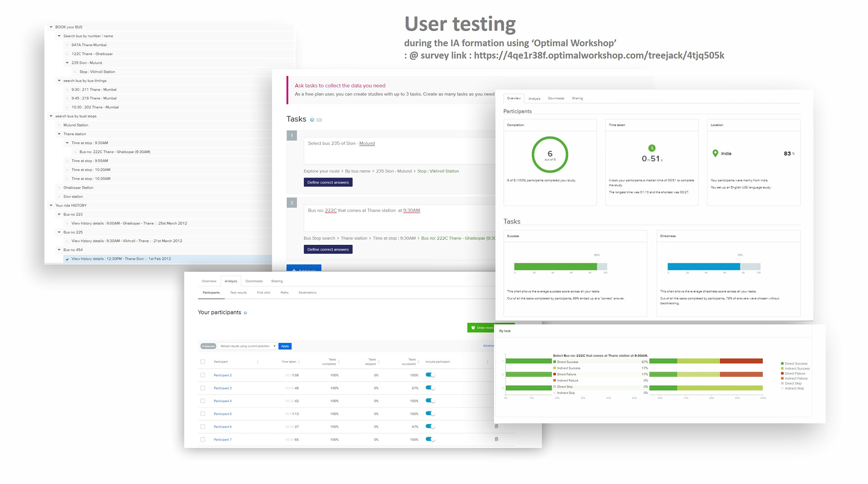Click Define correct answers for task 2
The image size is (868, 484).
(x=328, y=249)
